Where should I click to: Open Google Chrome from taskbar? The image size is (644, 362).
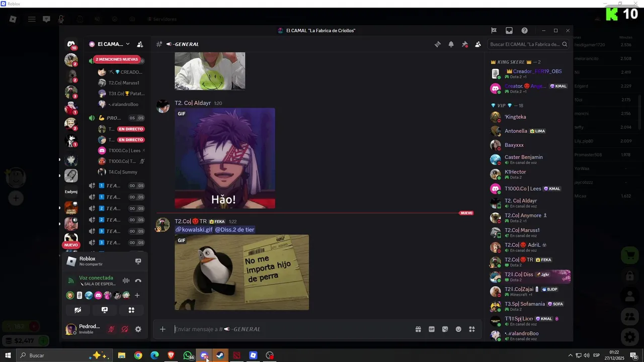pos(138,355)
